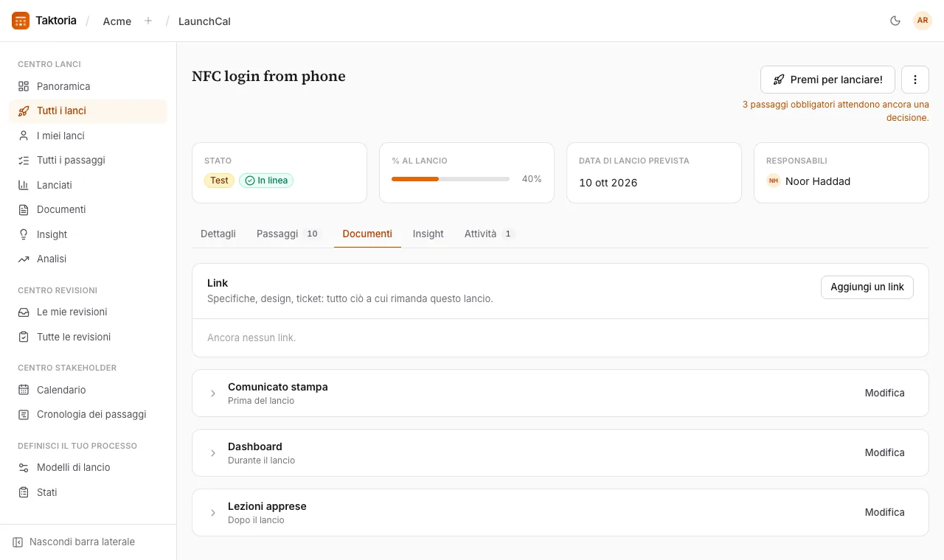
Task: Click the Premi per lanciare! button
Action: pyautogui.click(x=827, y=80)
